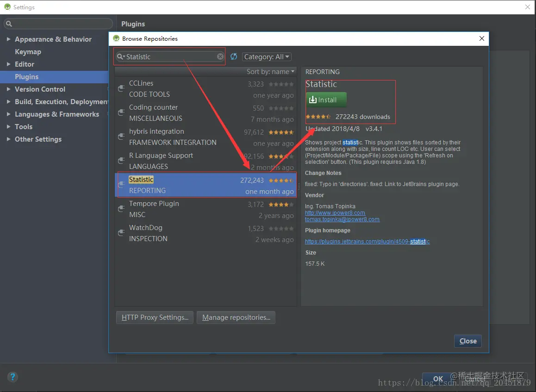Install the Statistic plugin
Screen dimensions: 536x392
pyautogui.click(x=326, y=100)
